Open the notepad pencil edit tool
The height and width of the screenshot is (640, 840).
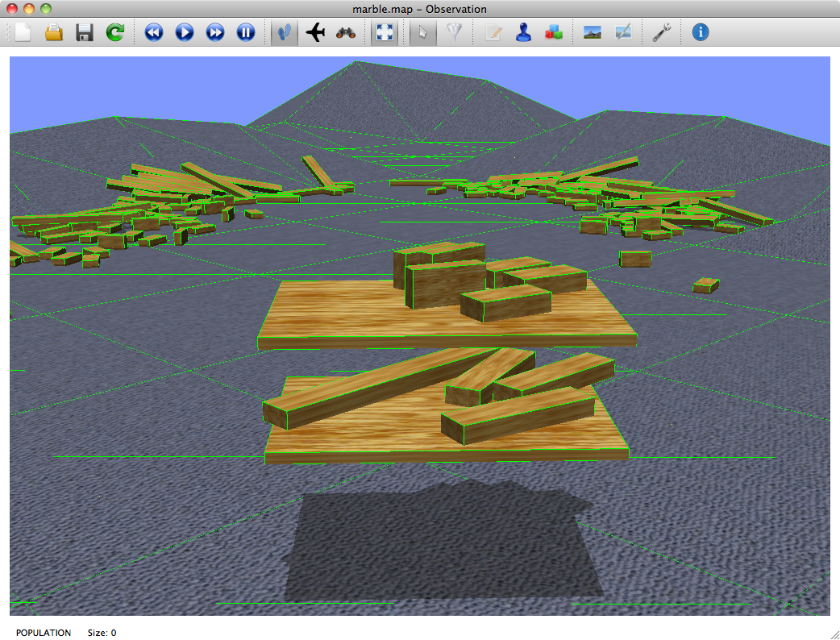coord(493,32)
